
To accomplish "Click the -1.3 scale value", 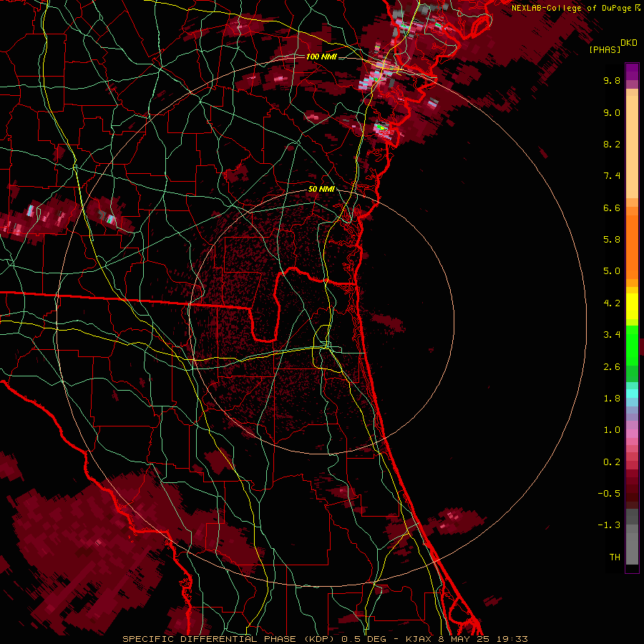I will coord(609,525).
